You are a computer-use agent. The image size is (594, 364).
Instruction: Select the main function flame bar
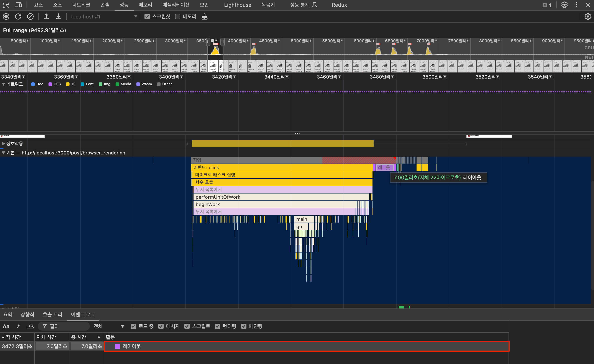[304, 219]
